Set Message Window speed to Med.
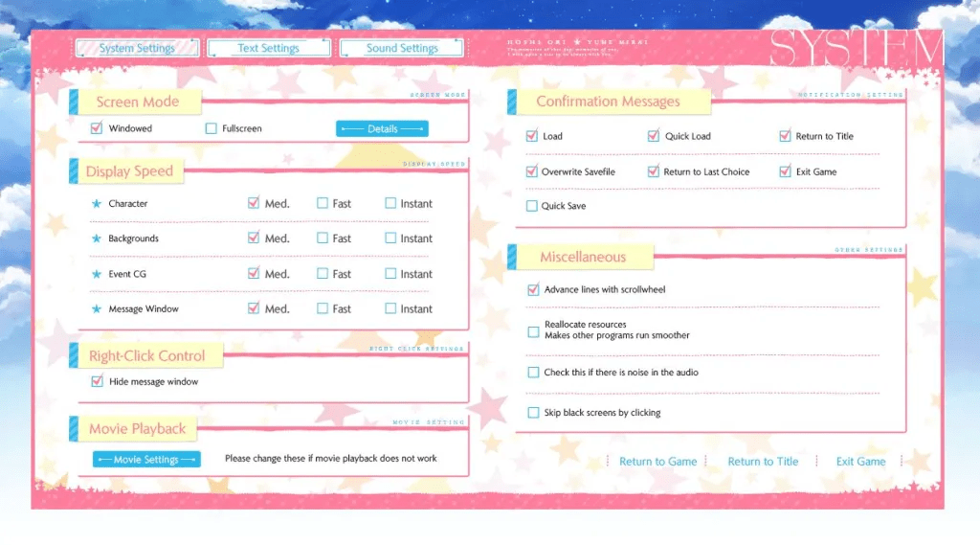The width and height of the screenshot is (980, 545). pyautogui.click(x=253, y=307)
